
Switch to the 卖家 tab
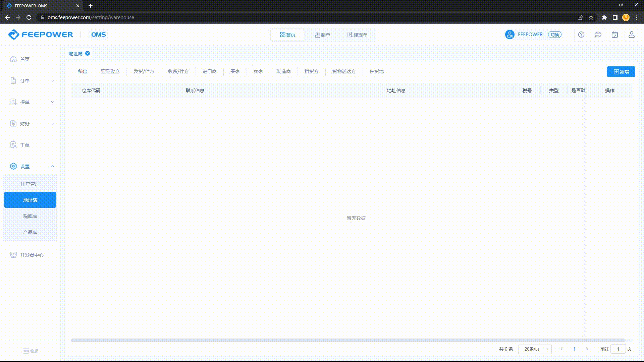pyautogui.click(x=258, y=71)
